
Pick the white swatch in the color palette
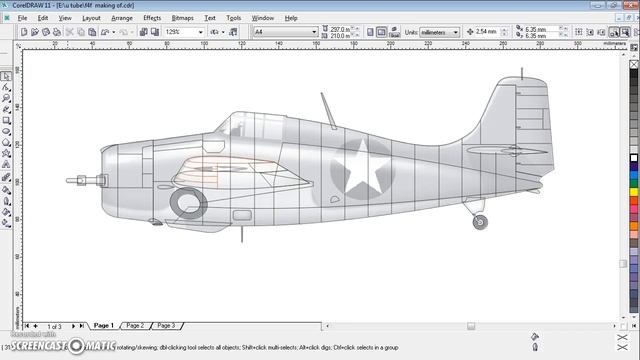634,158
